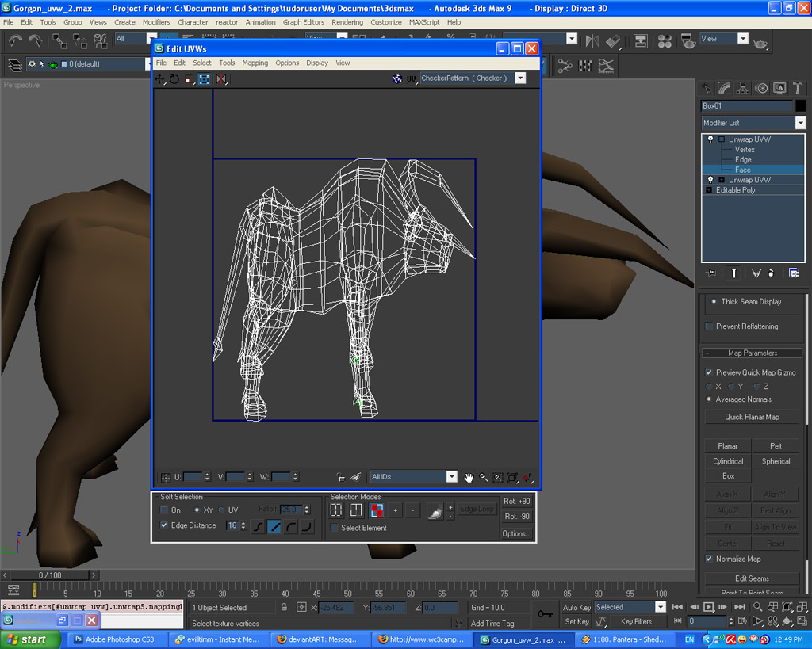This screenshot has width=812, height=649.
Task: Open the Selected key mode dropdown
Action: [661, 607]
